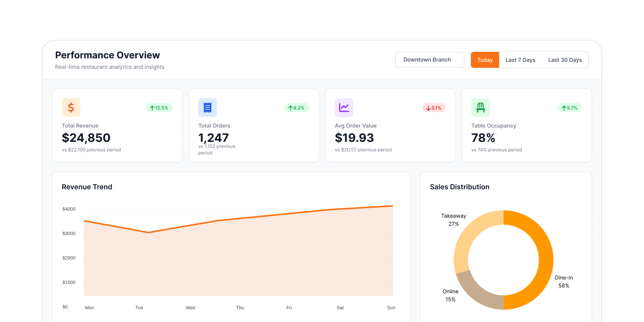
Task: Click the chart line icon on Avg Order Value card
Action: pyautogui.click(x=344, y=107)
